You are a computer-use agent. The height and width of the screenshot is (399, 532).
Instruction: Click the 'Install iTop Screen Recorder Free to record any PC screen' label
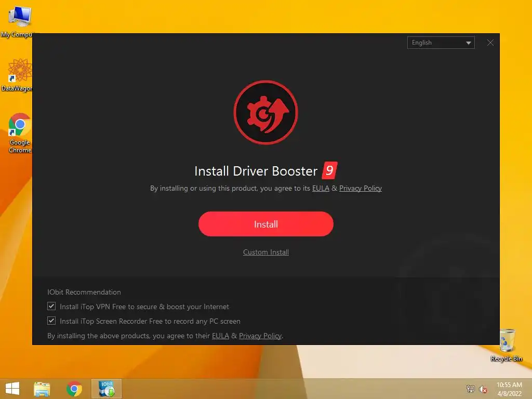pos(150,321)
